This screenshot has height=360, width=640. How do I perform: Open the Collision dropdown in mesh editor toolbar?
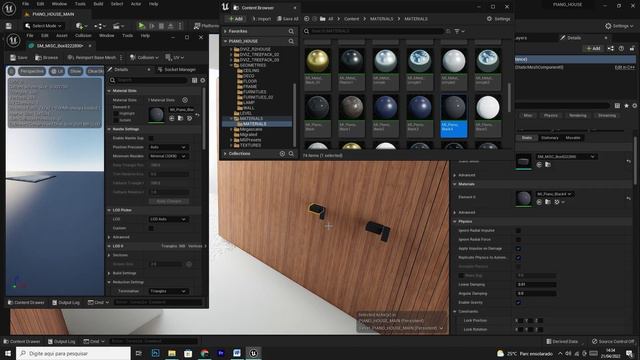144,58
